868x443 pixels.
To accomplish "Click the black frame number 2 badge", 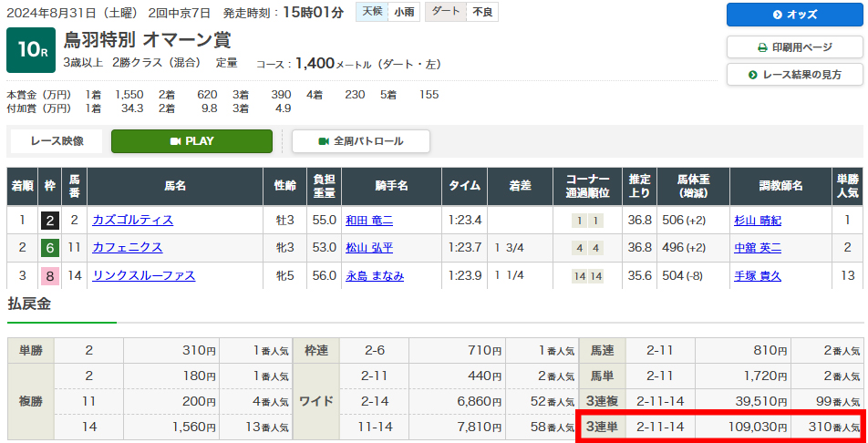I will point(50,221).
